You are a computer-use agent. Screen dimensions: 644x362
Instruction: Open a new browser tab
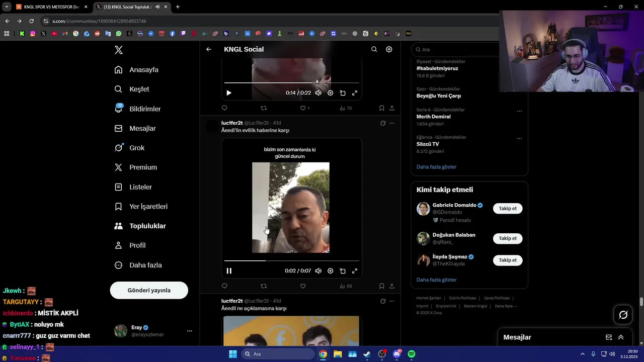178,7
